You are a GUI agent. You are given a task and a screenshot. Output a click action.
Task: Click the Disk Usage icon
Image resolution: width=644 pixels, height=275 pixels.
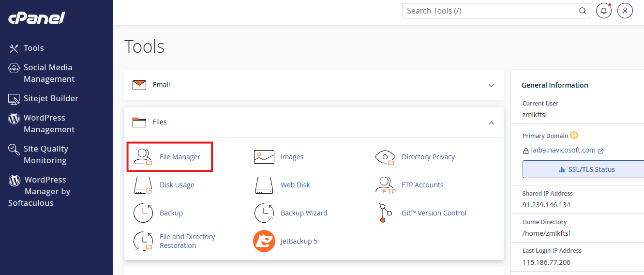(x=143, y=185)
